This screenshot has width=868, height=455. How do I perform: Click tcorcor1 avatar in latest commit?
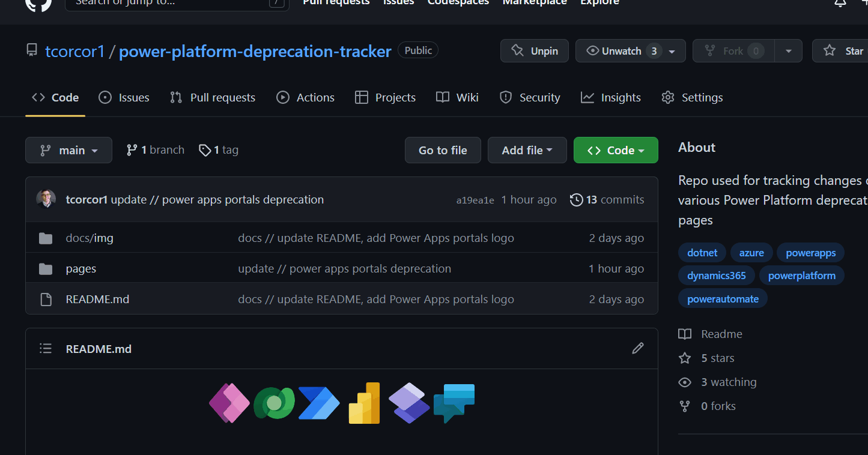[x=46, y=199]
